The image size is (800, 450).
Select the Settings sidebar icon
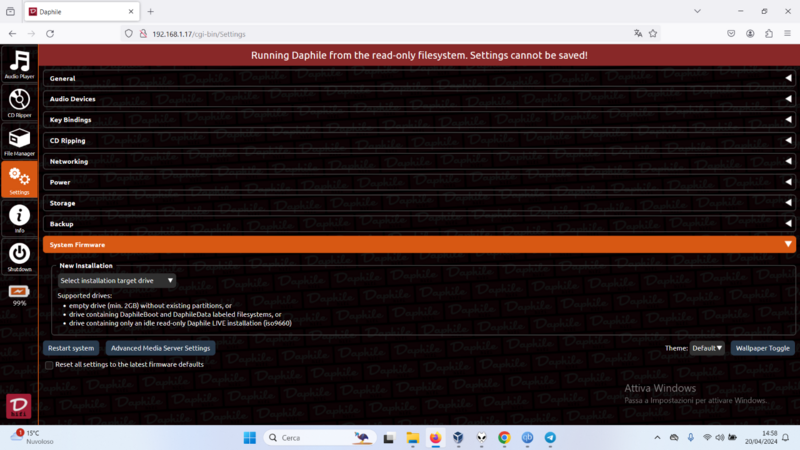(x=19, y=180)
